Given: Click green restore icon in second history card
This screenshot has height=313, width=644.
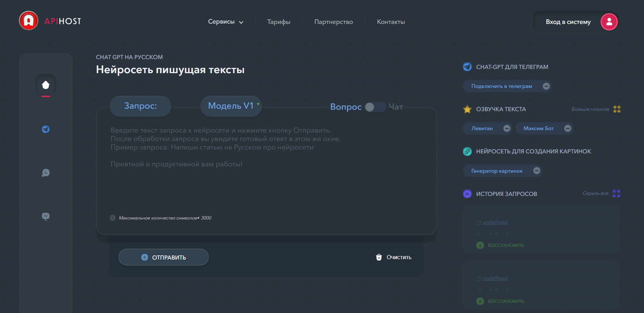Looking at the screenshot, I should pos(480,301).
